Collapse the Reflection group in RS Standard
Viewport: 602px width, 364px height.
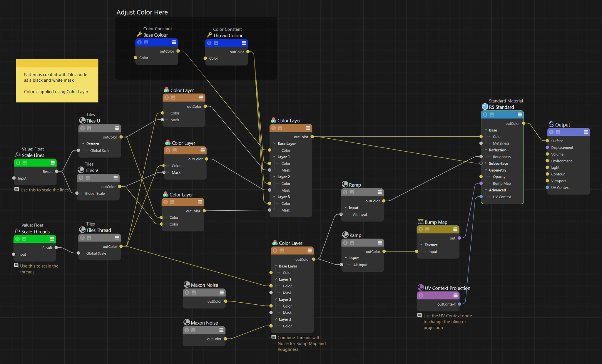[486, 150]
